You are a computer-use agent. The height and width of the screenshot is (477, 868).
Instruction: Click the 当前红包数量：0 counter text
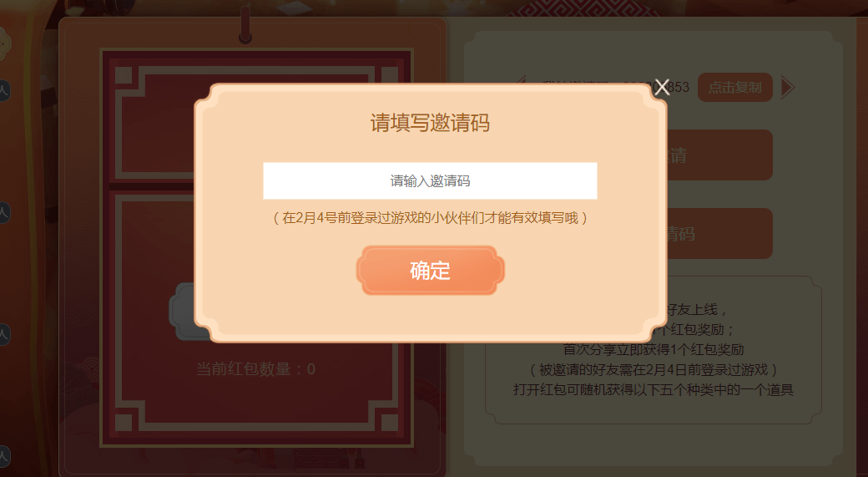tap(255, 369)
